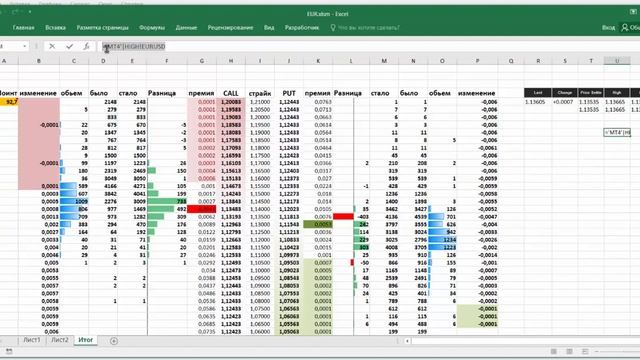
Task: Open the Рецензирование ribbon tab
Action: click(x=230, y=28)
